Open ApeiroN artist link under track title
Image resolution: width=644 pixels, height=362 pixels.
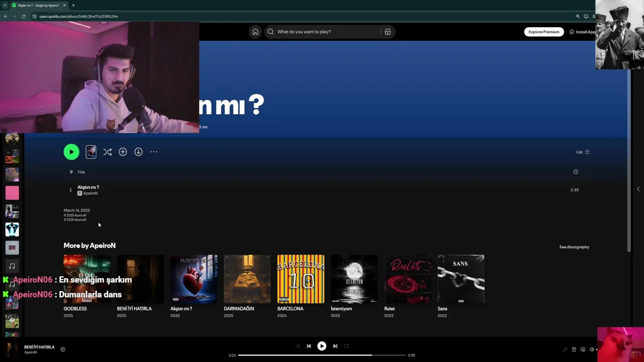click(90, 193)
